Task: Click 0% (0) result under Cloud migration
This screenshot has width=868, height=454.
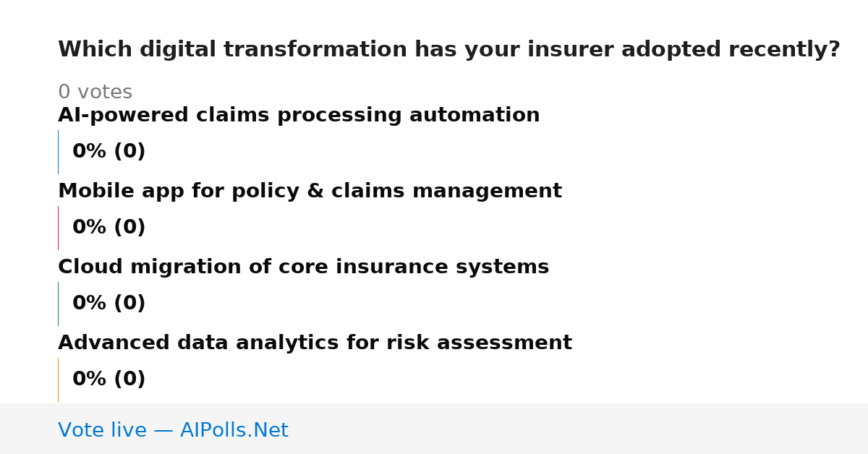Action: [109, 304]
